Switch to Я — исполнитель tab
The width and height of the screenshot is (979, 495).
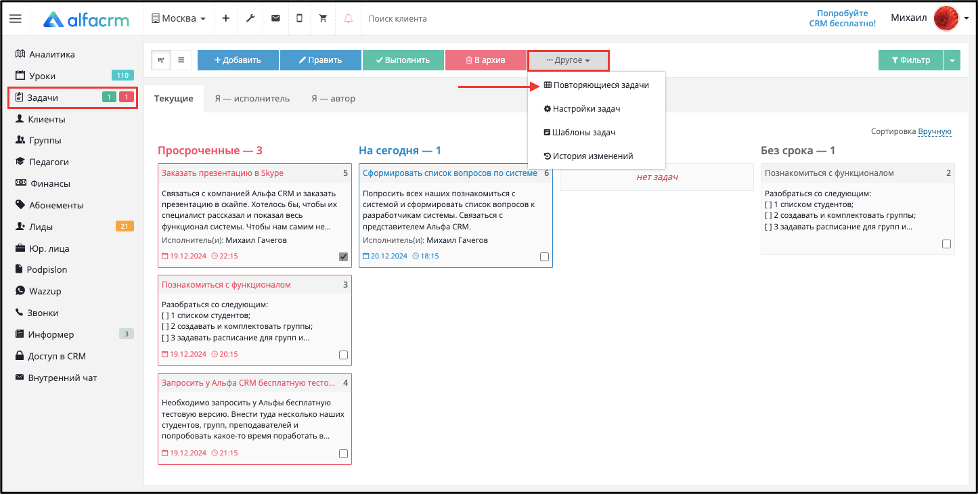tap(252, 99)
